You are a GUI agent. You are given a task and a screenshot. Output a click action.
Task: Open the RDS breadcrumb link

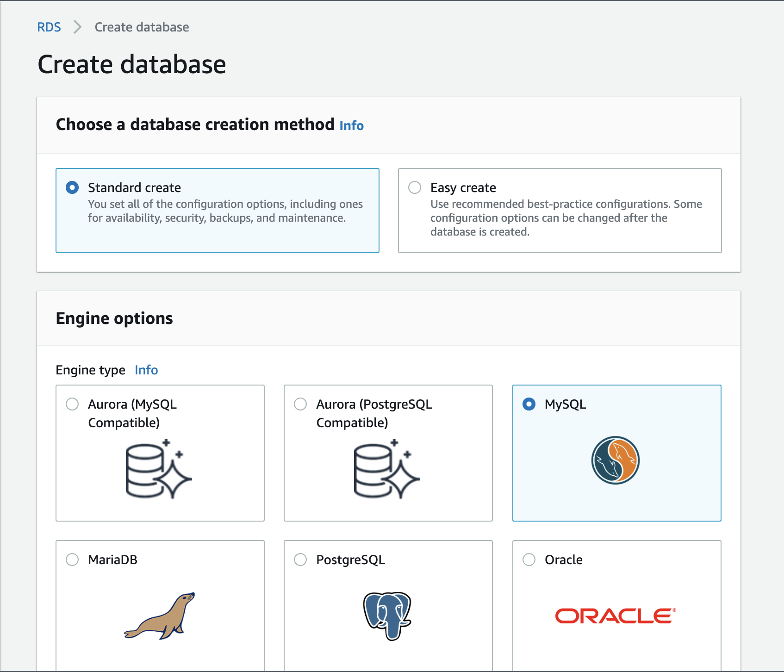49,27
